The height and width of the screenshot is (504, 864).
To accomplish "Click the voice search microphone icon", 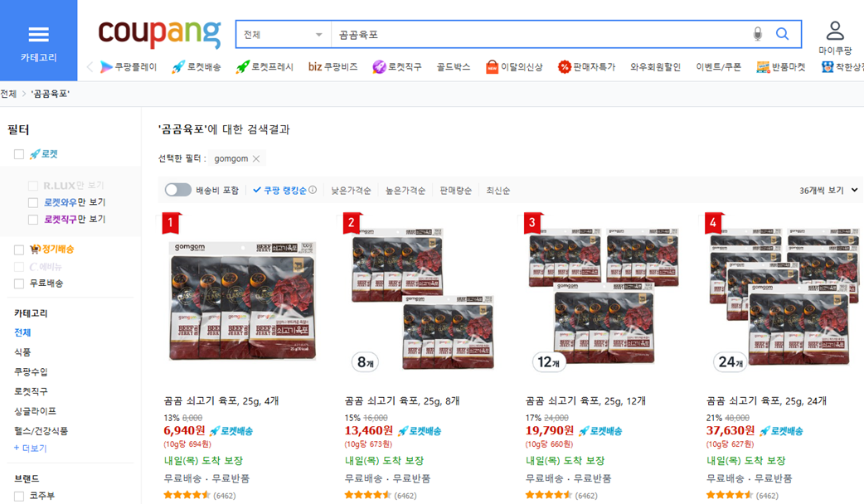I will [759, 34].
